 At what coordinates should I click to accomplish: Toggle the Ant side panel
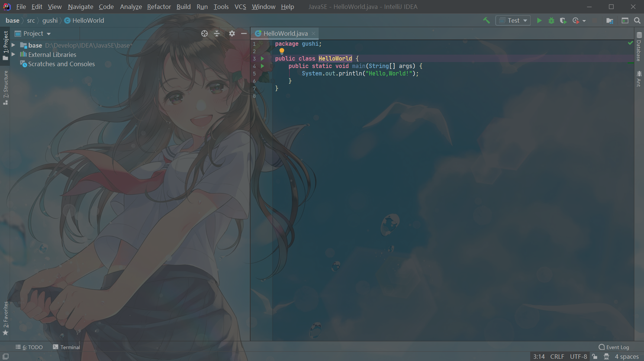(639, 78)
